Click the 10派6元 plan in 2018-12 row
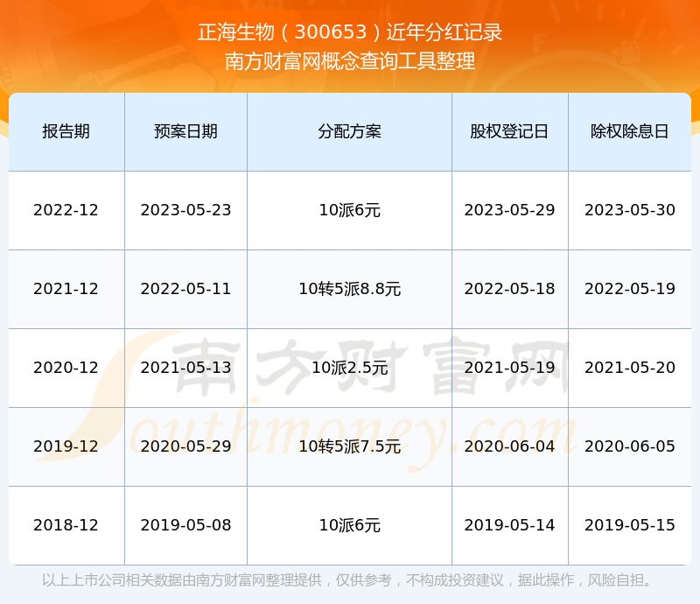 click(x=349, y=525)
